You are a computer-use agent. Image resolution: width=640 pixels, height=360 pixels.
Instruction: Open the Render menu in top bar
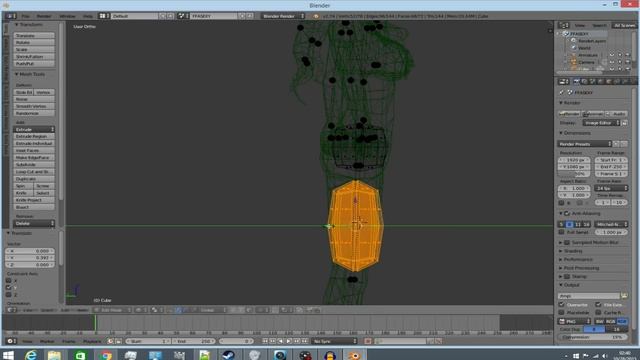point(44,16)
